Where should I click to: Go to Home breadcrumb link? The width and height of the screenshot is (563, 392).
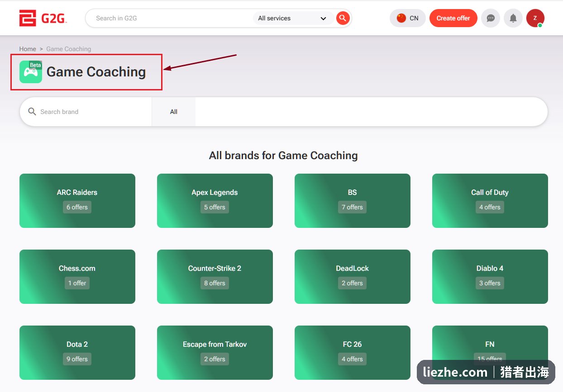coord(28,49)
